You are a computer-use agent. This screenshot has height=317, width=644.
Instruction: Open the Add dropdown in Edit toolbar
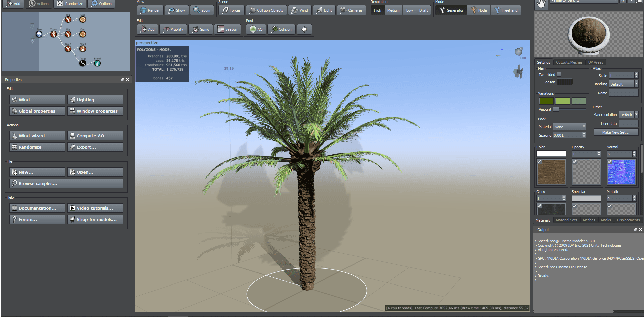pos(148,29)
